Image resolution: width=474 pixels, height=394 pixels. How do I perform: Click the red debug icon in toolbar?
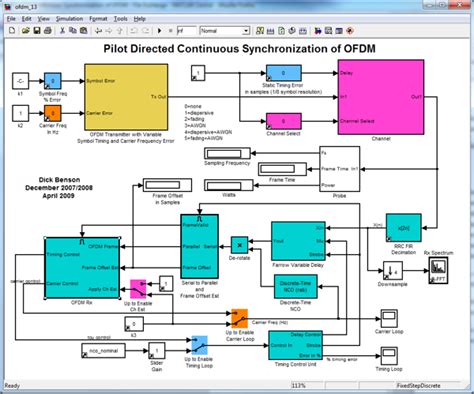[x=350, y=31]
